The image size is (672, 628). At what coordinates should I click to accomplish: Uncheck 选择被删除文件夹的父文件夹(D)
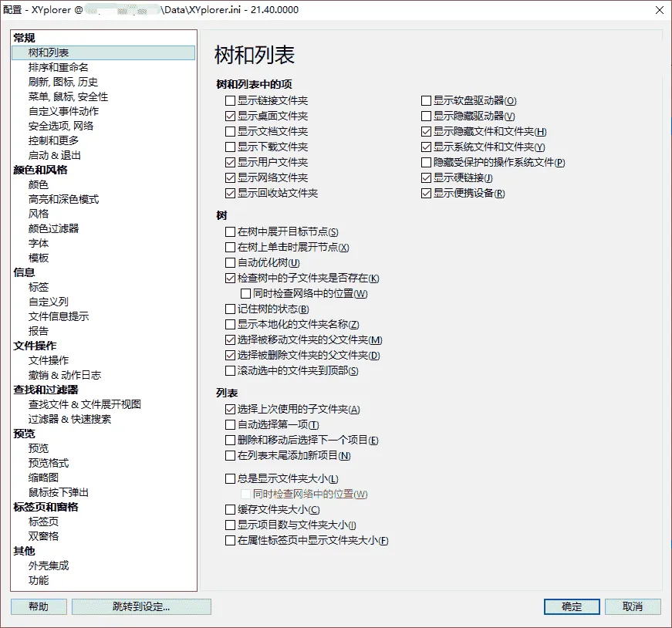230,356
